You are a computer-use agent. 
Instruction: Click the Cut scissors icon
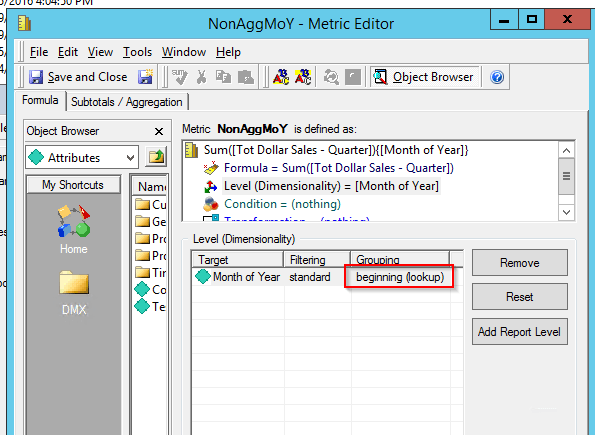[x=201, y=77]
